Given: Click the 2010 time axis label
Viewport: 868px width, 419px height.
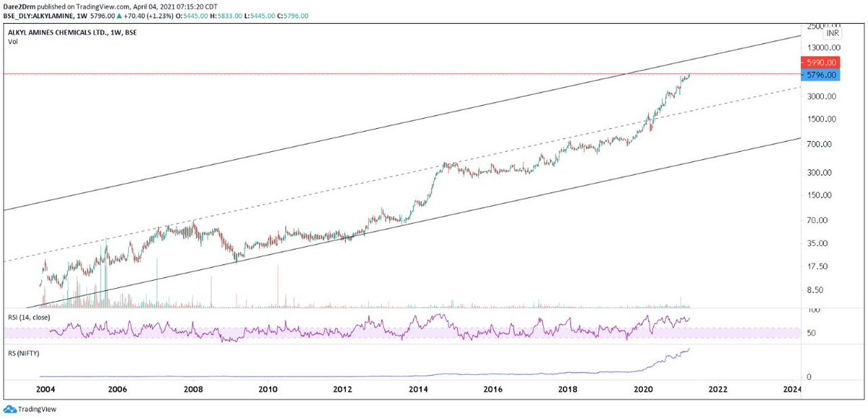Looking at the screenshot, I should 268,389.
